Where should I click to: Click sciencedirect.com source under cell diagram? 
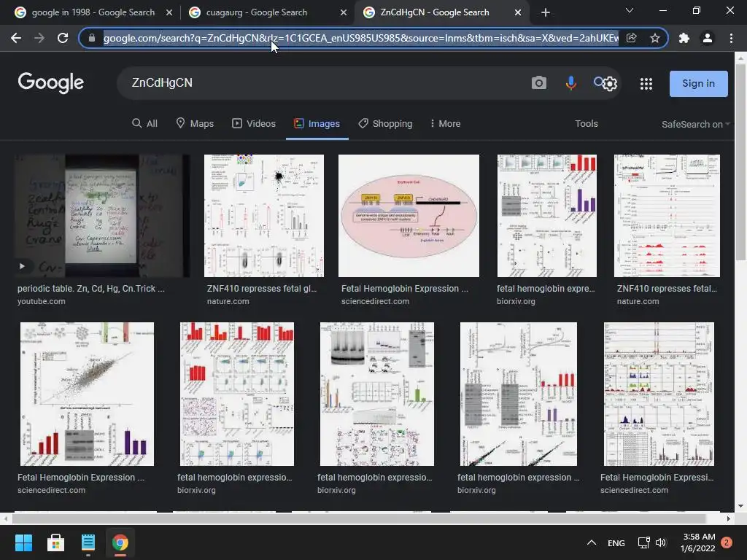375,301
